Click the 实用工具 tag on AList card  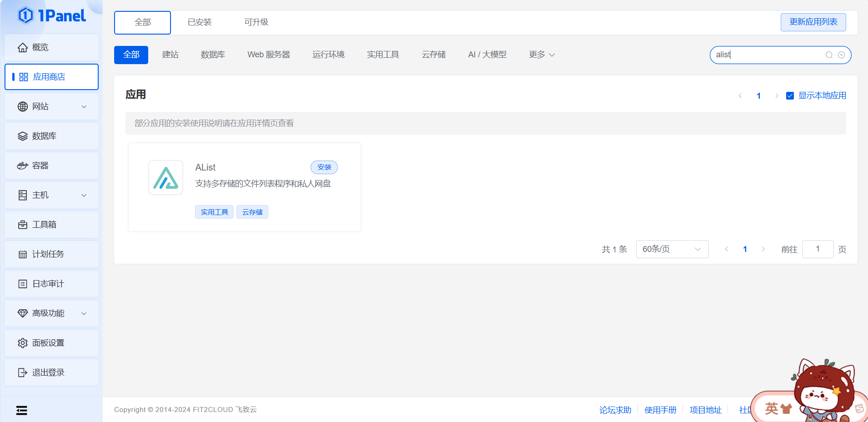214,212
